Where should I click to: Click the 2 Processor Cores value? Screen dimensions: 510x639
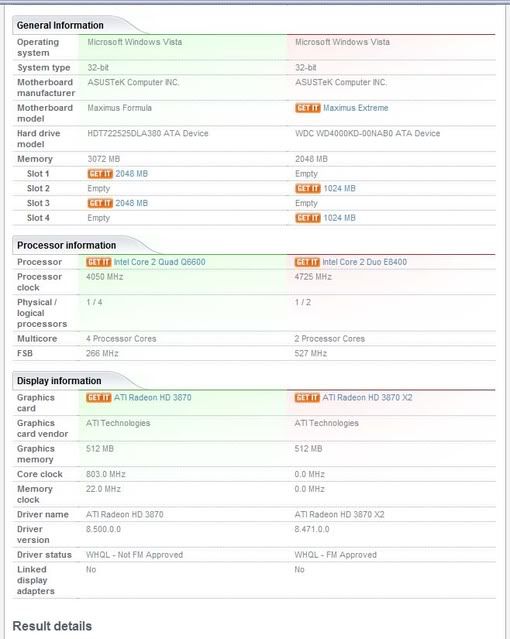[329, 339]
